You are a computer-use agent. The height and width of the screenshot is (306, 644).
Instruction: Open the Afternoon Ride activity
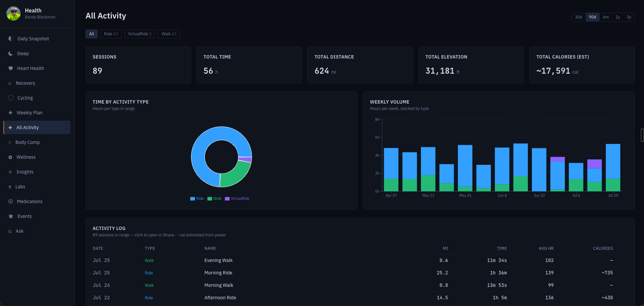pos(360,298)
